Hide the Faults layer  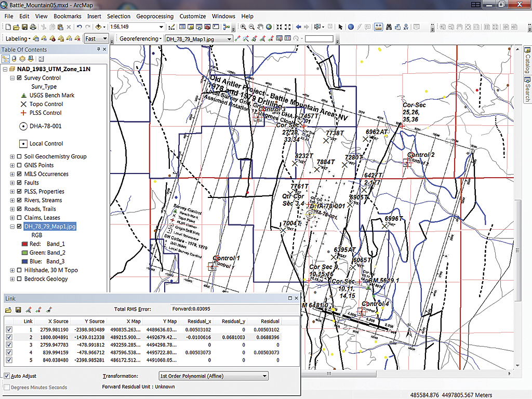pyautogui.click(x=19, y=182)
